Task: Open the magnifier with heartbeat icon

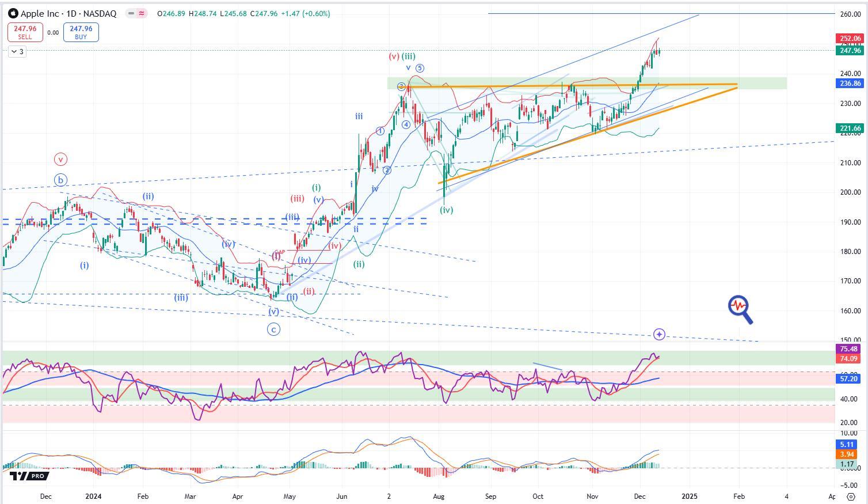Action: 740,309
